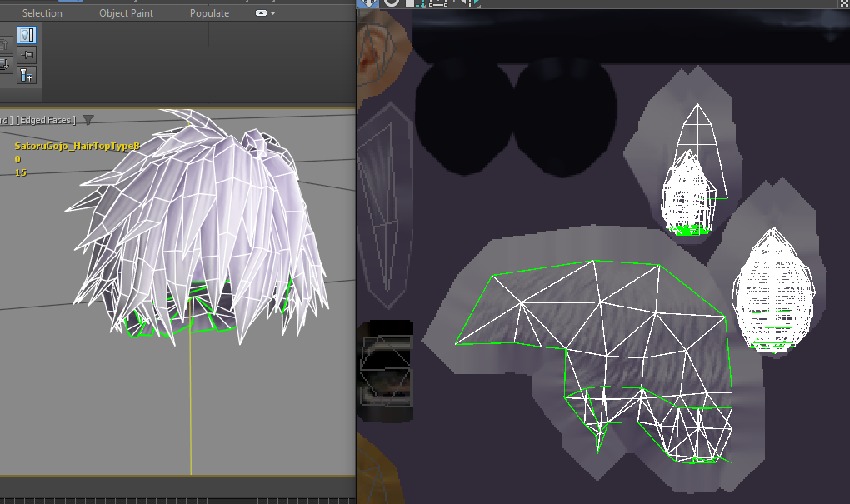850x504 pixels.
Task: Click the viewport filter funnel icon
Action: 87,120
